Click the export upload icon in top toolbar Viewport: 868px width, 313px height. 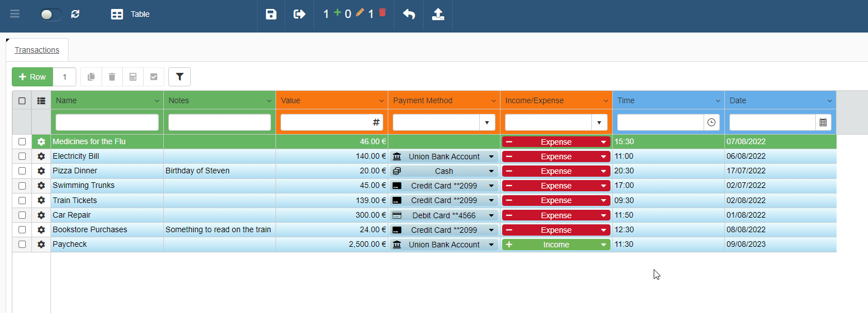(x=438, y=14)
